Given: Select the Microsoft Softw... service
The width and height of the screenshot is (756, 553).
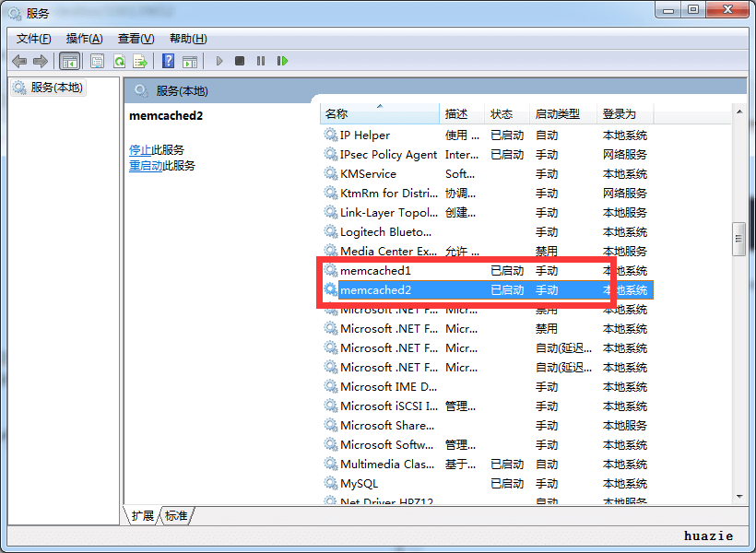Looking at the screenshot, I should (x=487, y=444).
